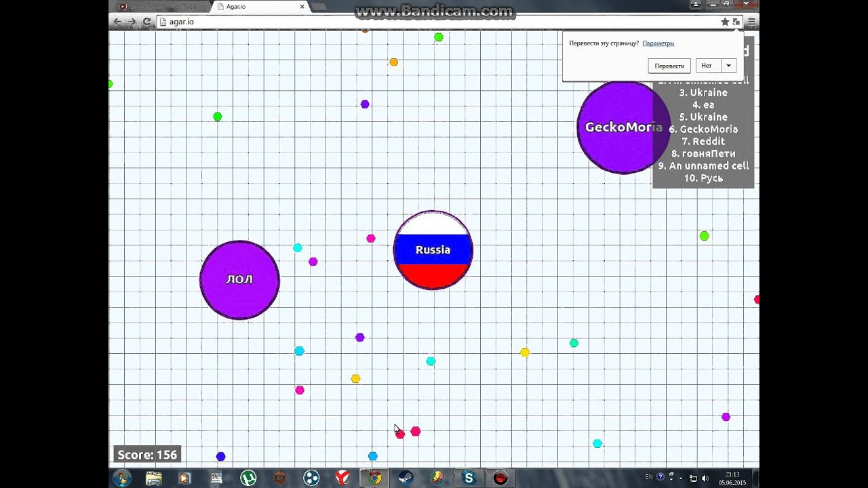The height and width of the screenshot is (488, 868).
Task: Click the Score: 156 label
Action: (147, 455)
